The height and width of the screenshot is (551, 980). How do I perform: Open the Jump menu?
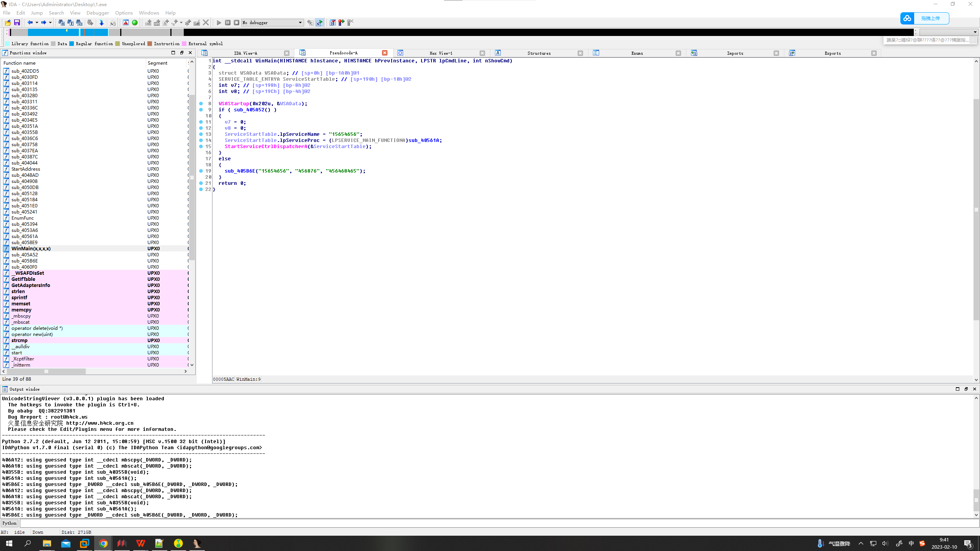(x=37, y=13)
